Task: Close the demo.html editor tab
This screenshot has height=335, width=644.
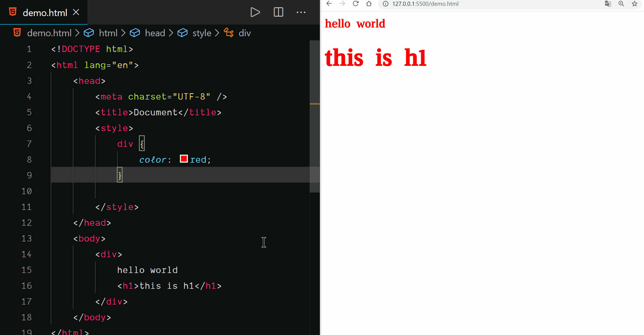Action: [76, 12]
